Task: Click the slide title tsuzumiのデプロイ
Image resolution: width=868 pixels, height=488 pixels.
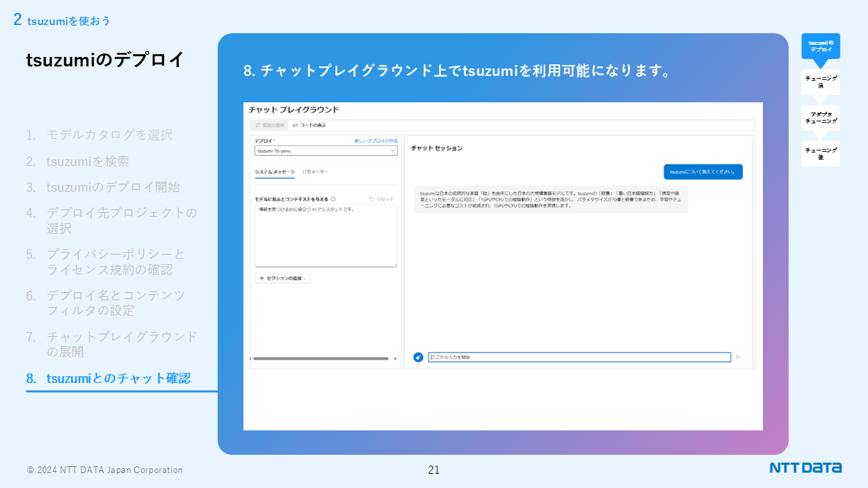Action: point(105,60)
